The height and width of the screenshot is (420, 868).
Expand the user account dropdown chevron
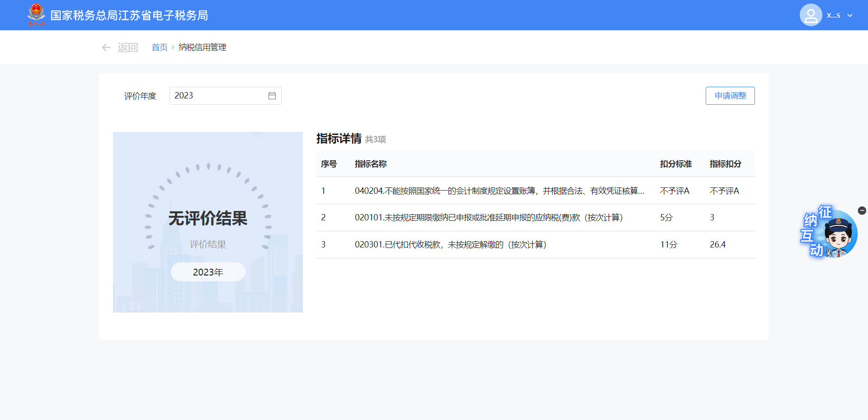click(850, 15)
